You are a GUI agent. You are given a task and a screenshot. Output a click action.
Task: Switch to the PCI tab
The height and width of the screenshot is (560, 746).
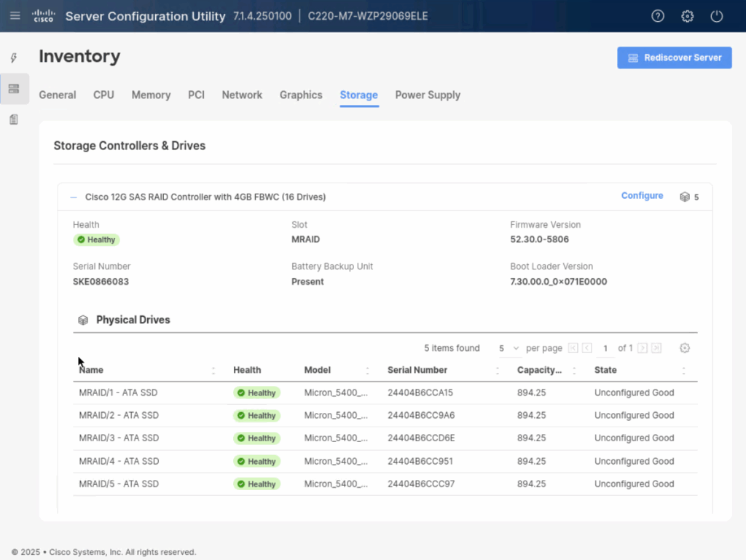pyautogui.click(x=197, y=95)
